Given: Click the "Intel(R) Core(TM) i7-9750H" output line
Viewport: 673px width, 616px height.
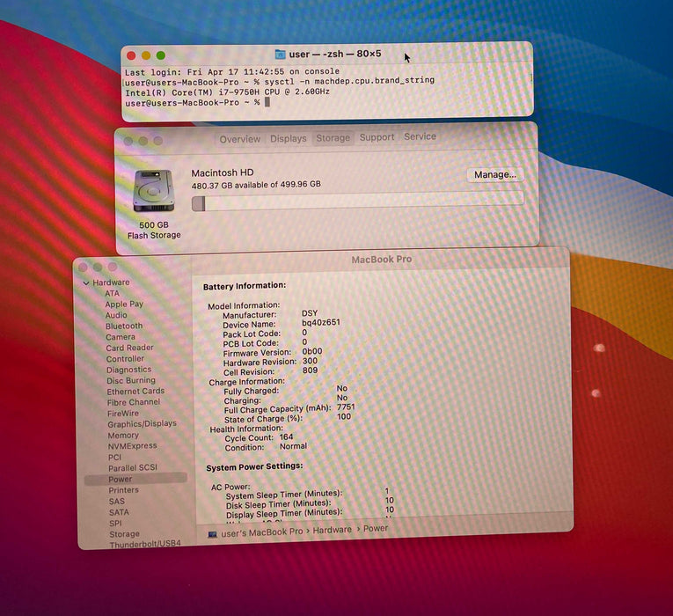Looking at the screenshot, I should (228, 92).
